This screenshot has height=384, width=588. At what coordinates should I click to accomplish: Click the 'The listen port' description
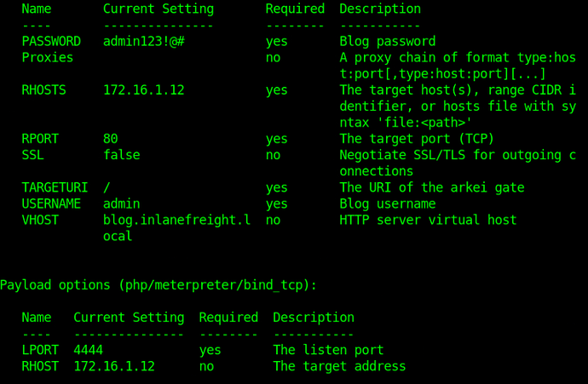[328, 350]
